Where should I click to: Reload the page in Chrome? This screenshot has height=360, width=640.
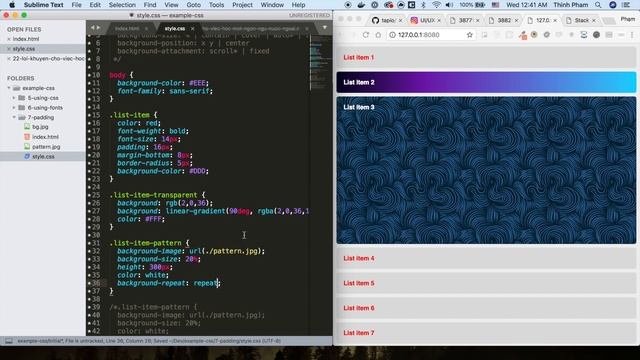pos(365,35)
